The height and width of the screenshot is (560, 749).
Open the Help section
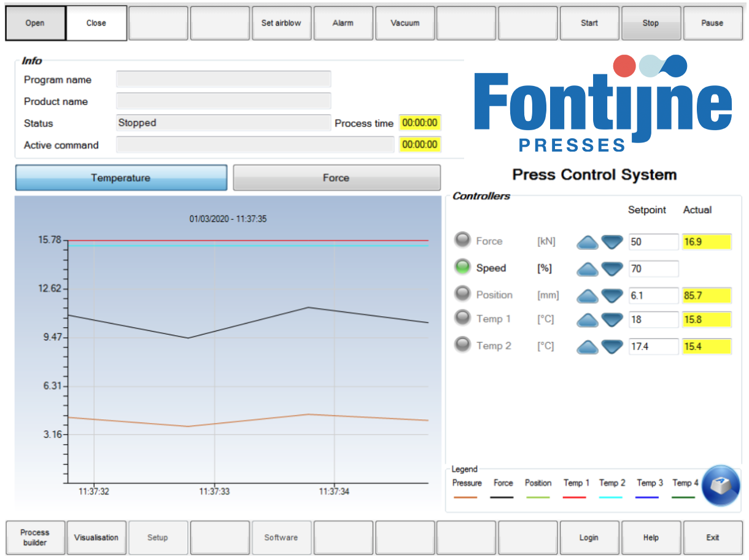pyautogui.click(x=651, y=538)
